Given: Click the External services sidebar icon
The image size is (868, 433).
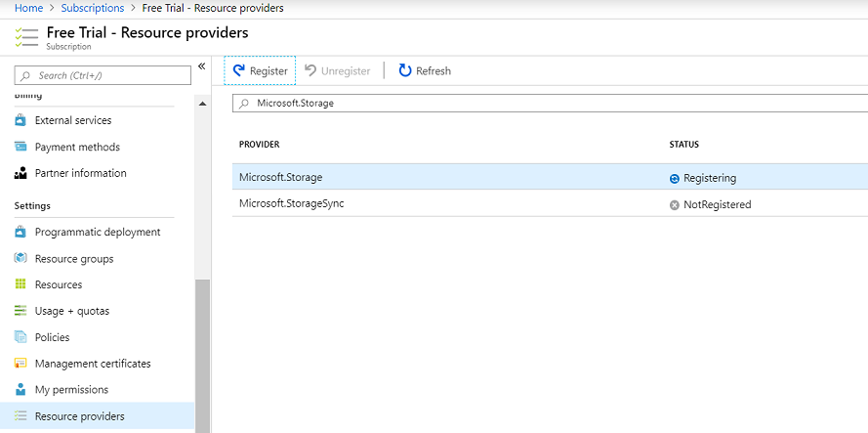Looking at the screenshot, I should coord(21,120).
